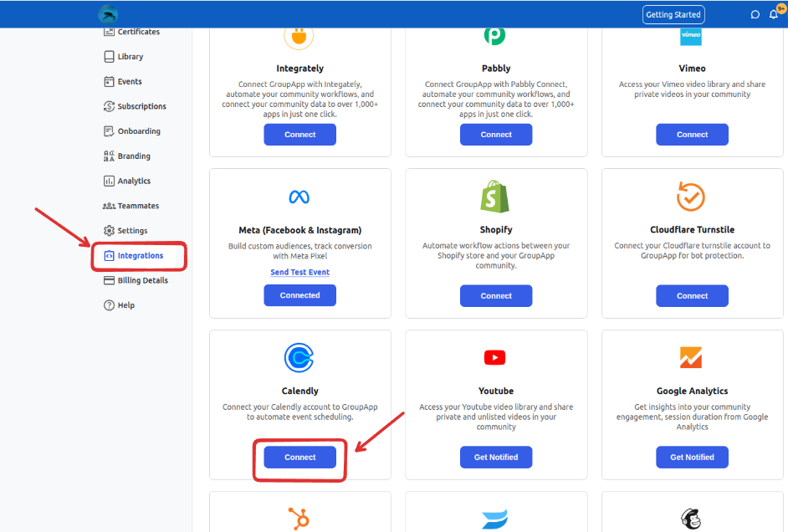Click the Help question mark icon
Viewport: 788px width, 532px height.
[109, 305]
